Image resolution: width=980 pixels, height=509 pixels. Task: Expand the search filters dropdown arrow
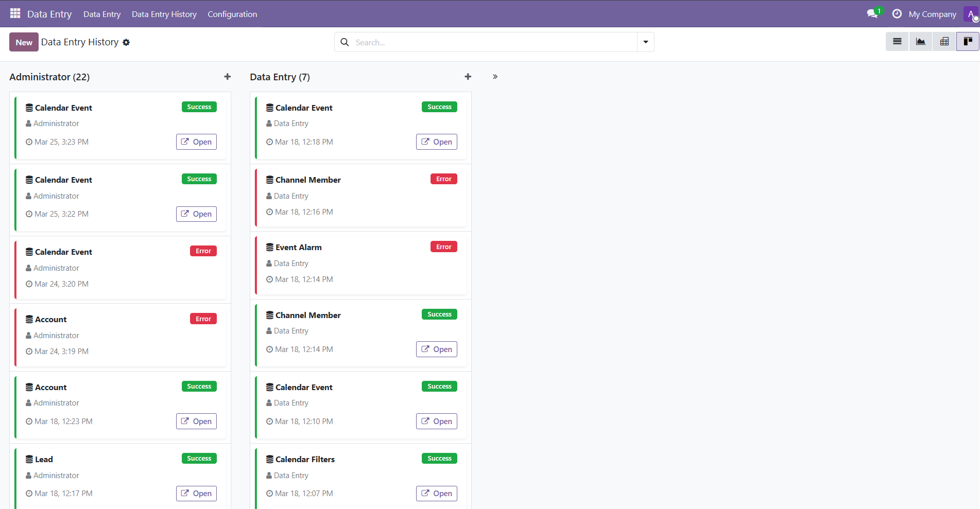pyautogui.click(x=645, y=42)
